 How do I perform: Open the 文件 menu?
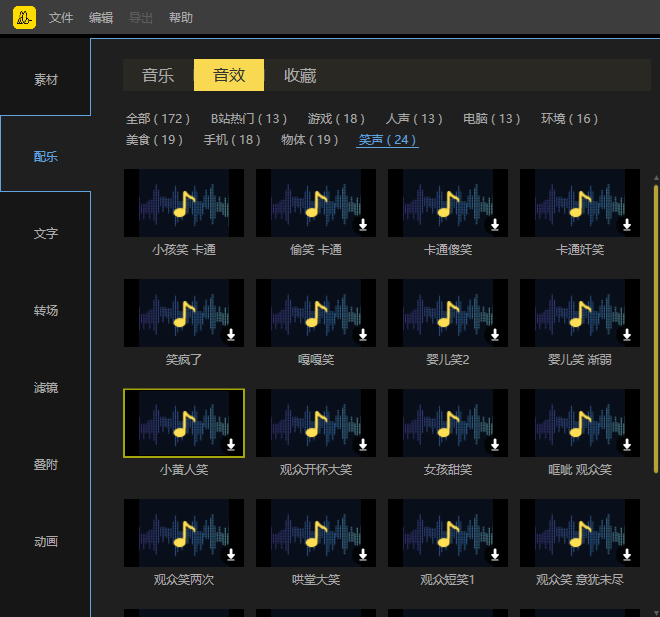click(x=61, y=18)
